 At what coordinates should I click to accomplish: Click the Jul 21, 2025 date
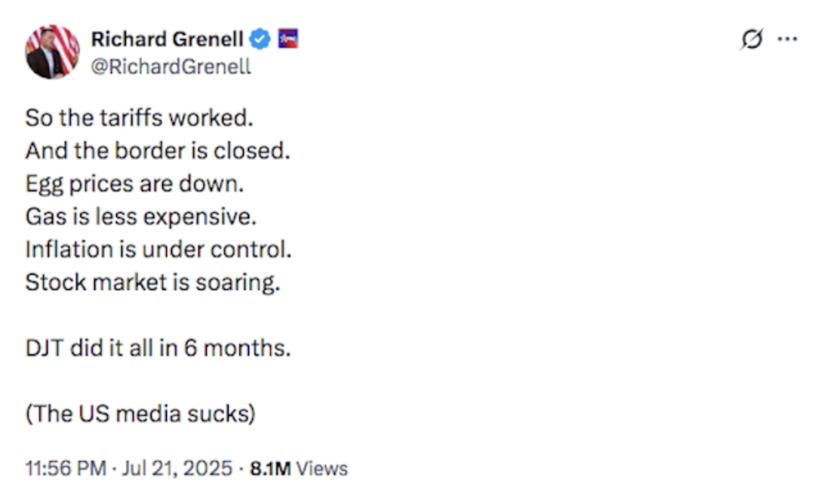pyautogui.click(x=177, y=469)
